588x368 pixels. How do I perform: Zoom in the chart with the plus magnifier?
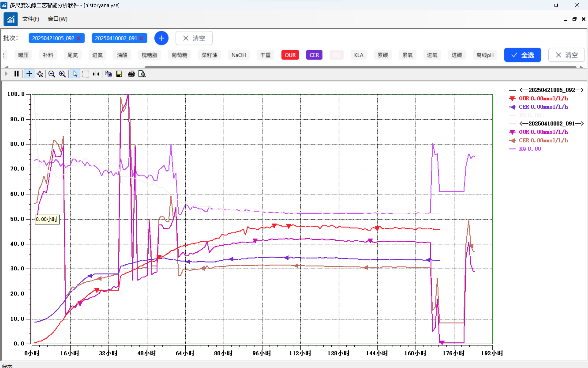point(63,74)
